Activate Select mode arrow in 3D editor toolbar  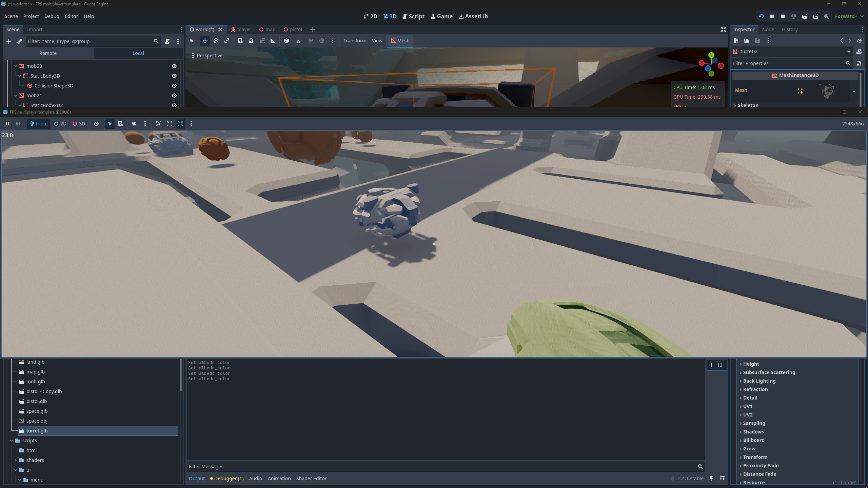tap(192, 41)
